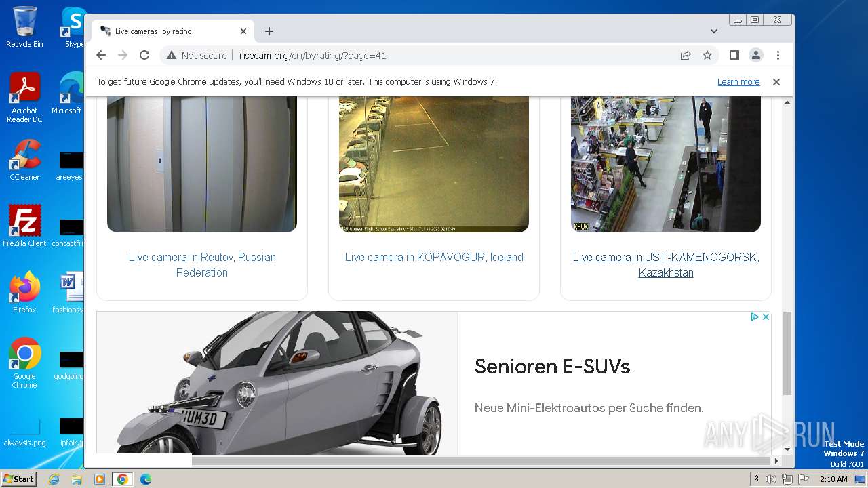
Task: Open Chrome three-dot menu
Action: (778, 55)
